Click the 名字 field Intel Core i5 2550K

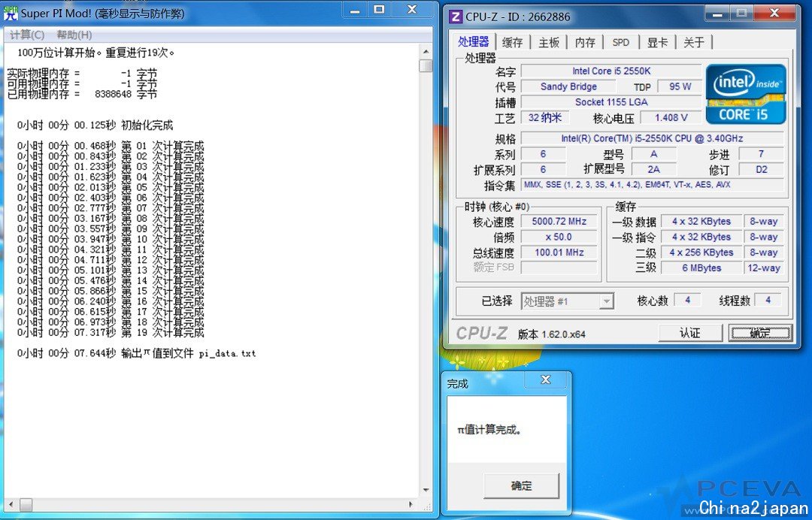point(611,71)
